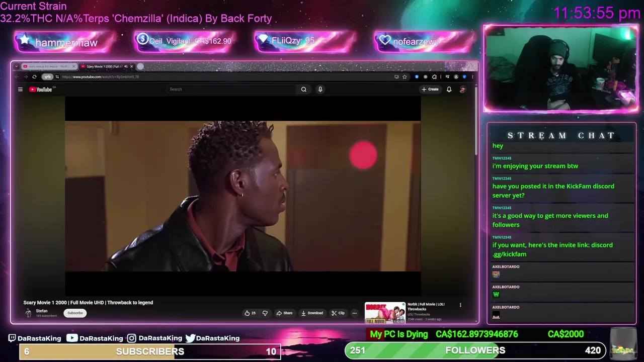Open the YouTube account avatar menu
The height and width of the screenshot is (362, 644).
pyautogui.click(x=462, y=89)
